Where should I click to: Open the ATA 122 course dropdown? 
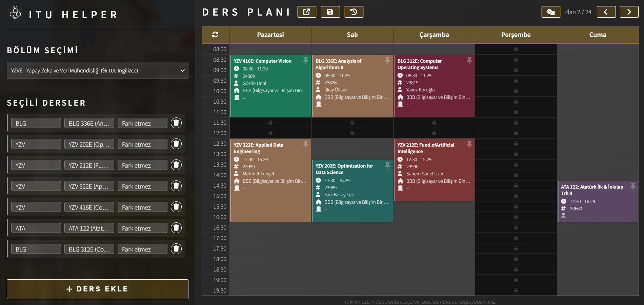point(89,228)
